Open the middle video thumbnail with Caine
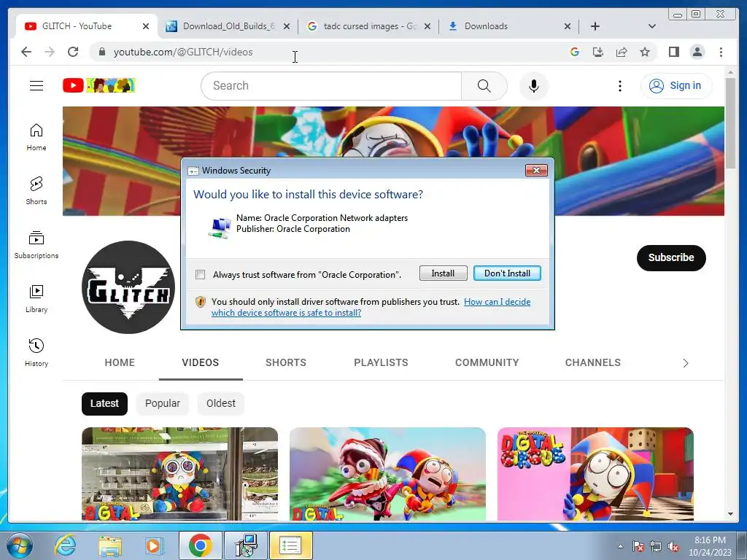The image size is (747, 560). point(388,474)
